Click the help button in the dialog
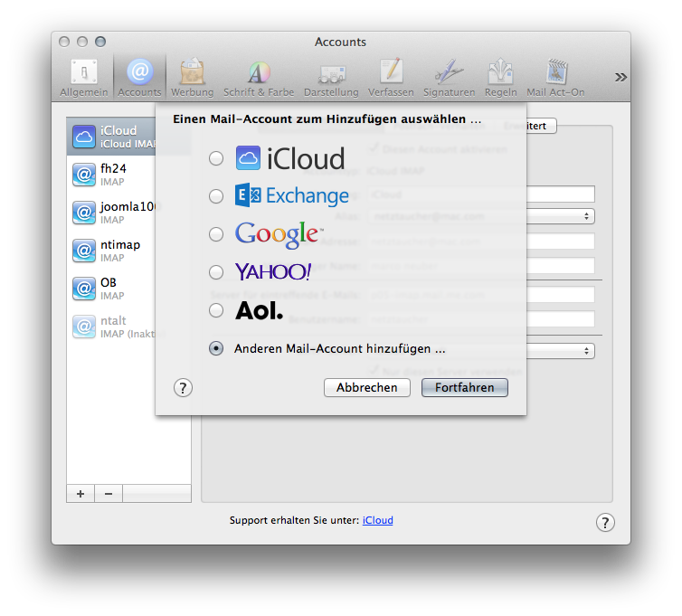The height and width of the screenshot is (616, 682). click(x=183, y=388)
